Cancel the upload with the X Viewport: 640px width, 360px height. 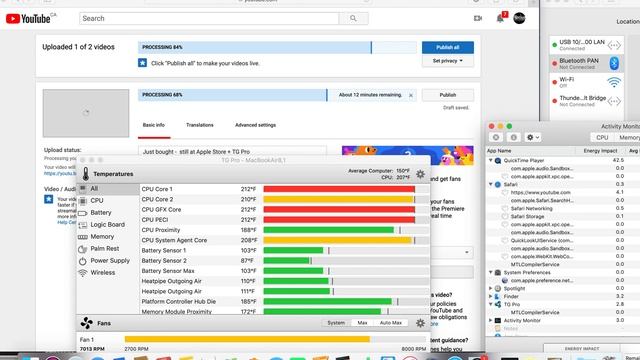click(411, 95)
